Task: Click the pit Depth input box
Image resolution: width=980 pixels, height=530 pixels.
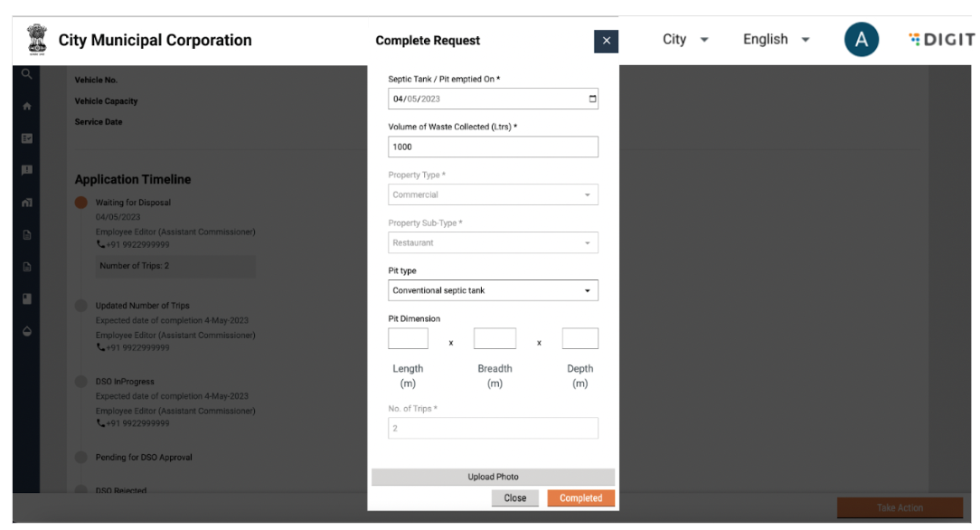Action: click(x=580, y=338)
